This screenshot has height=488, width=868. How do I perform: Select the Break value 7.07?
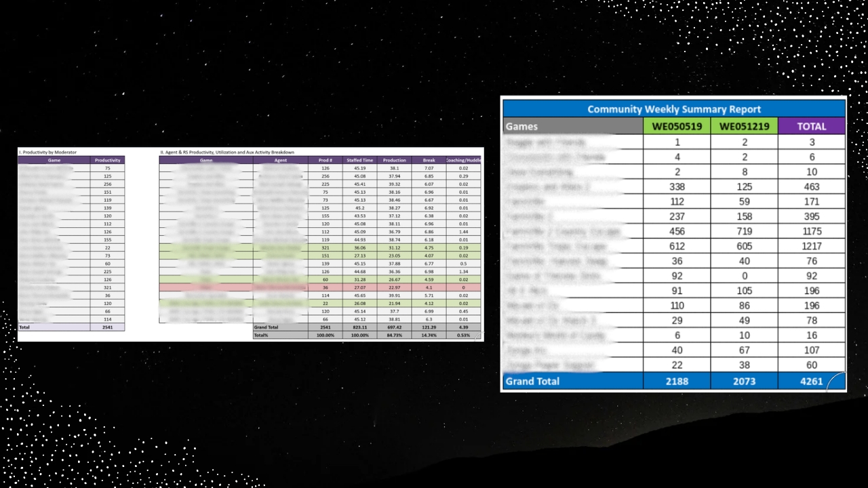(429, 168)
